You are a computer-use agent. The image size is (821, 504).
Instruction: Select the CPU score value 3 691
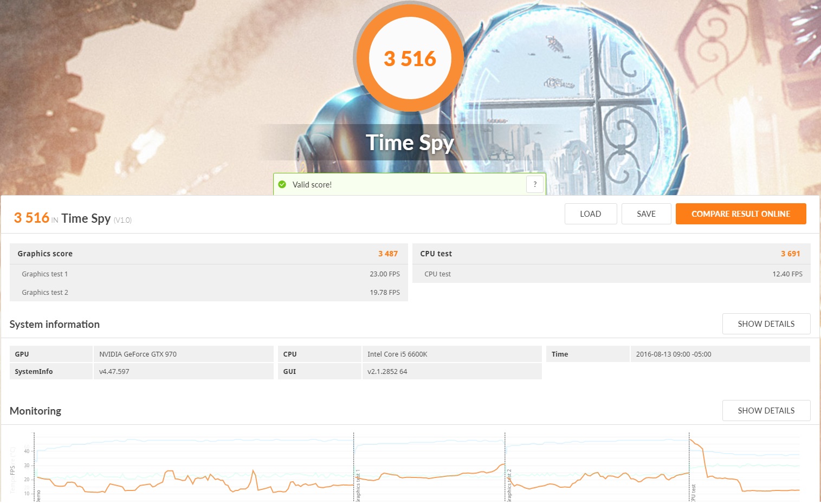(x=790, y=254)
